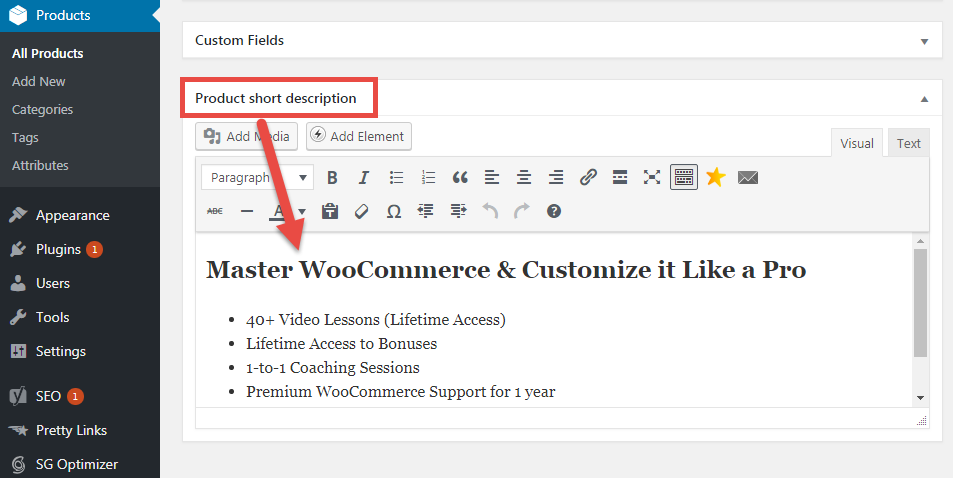Increase indent of text
Image resolution: width=953 pixels, height=478 pixels.
[x=458, y=211]
